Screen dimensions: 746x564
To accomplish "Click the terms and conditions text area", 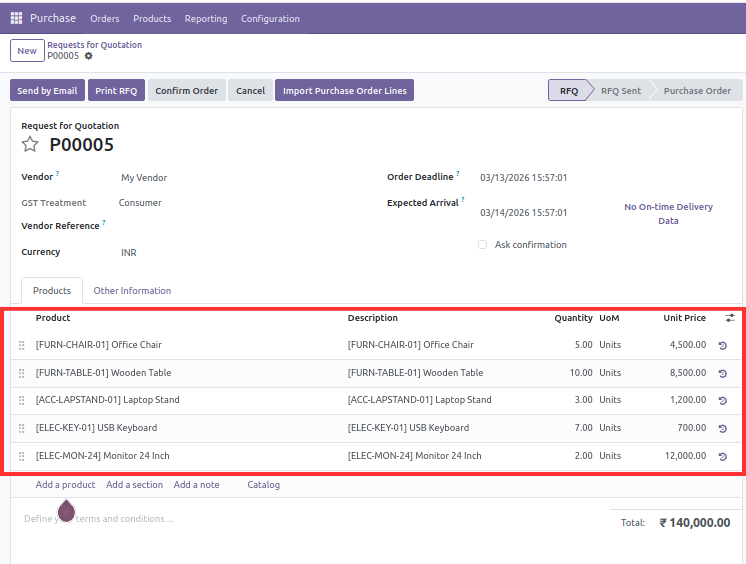I will 98,519.
